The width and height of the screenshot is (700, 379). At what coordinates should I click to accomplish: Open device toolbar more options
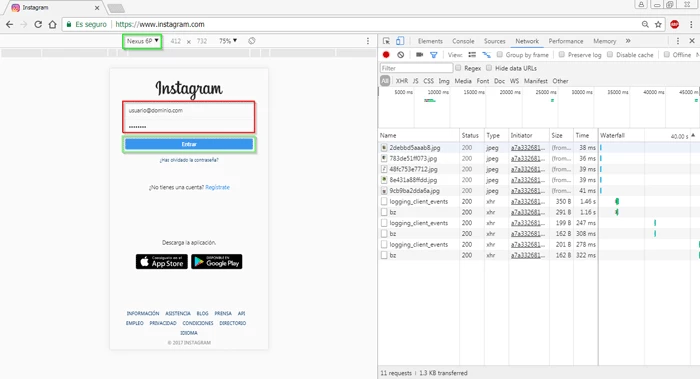[368, 41]
